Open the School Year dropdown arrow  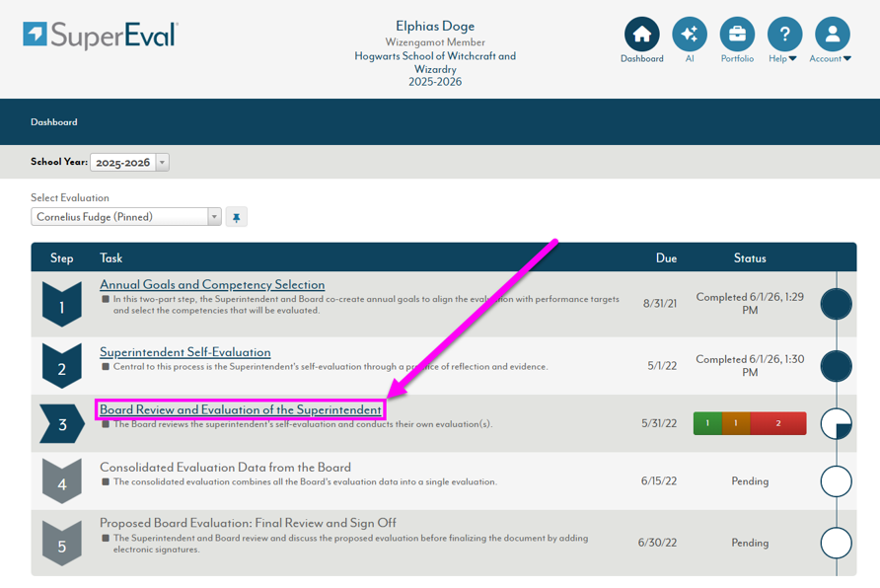coord(162,162)
